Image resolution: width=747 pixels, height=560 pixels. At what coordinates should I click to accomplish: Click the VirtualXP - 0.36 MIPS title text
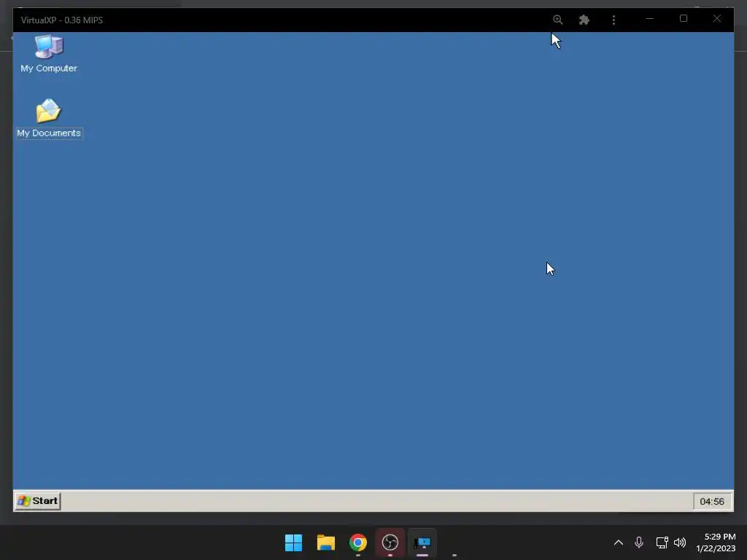pyautogui.click(x=62, y=20)
